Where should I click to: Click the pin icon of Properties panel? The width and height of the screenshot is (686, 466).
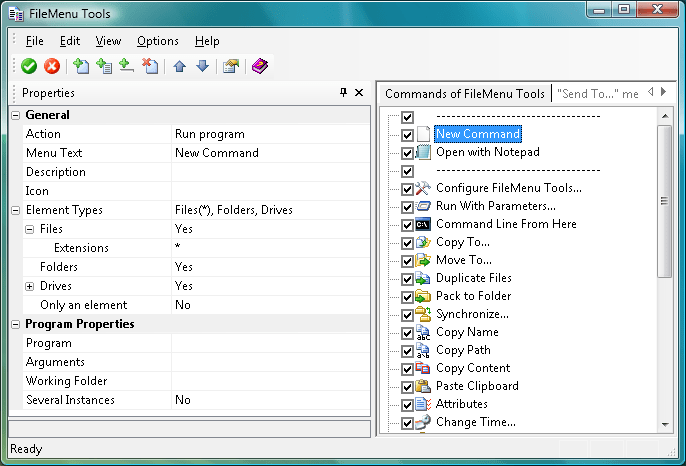(x=343, y=92)
